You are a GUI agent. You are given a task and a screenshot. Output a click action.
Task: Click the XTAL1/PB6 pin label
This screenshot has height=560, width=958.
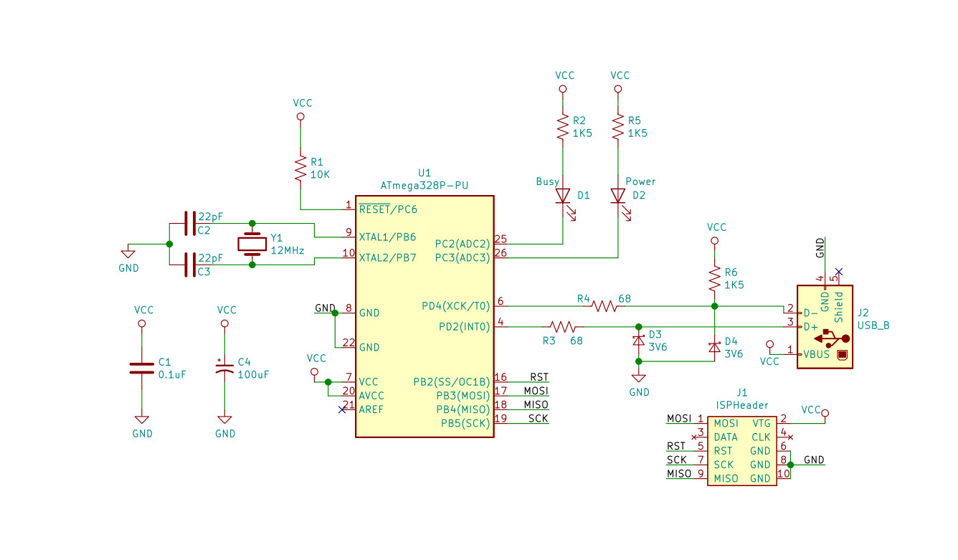[x=388, y=237]
